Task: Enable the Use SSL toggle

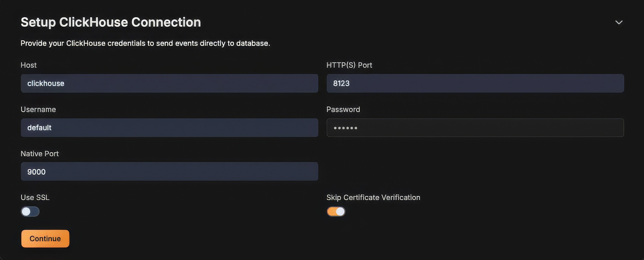Action: (30, 212)
